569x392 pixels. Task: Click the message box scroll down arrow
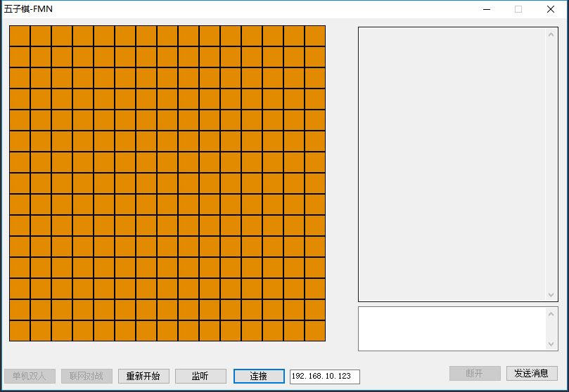point(551,344)
